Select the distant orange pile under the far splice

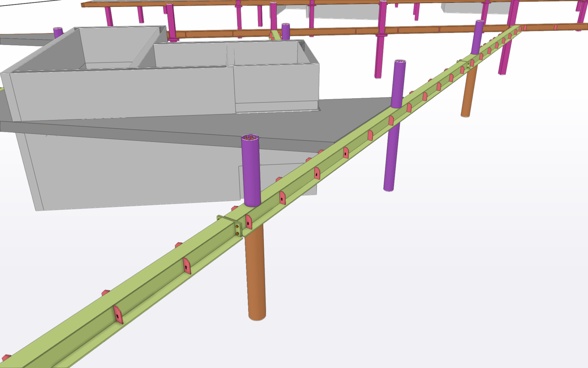[x=469, y=92]
